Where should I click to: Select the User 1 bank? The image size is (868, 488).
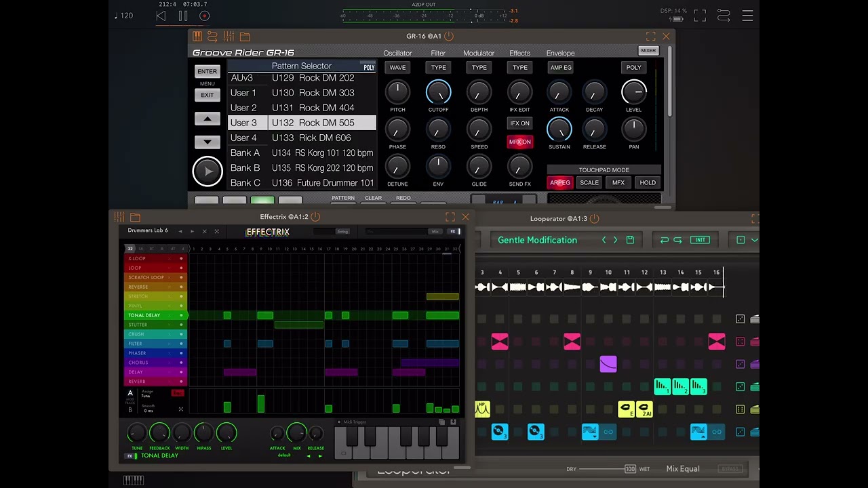pos(248,93)
